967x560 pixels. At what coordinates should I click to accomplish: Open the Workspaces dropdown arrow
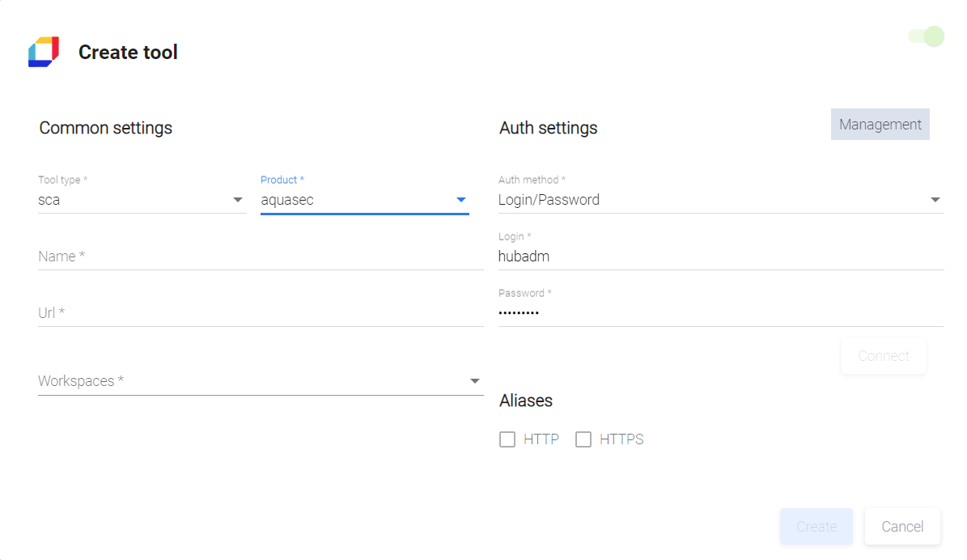pyautogui.click(x=475, y=381)
